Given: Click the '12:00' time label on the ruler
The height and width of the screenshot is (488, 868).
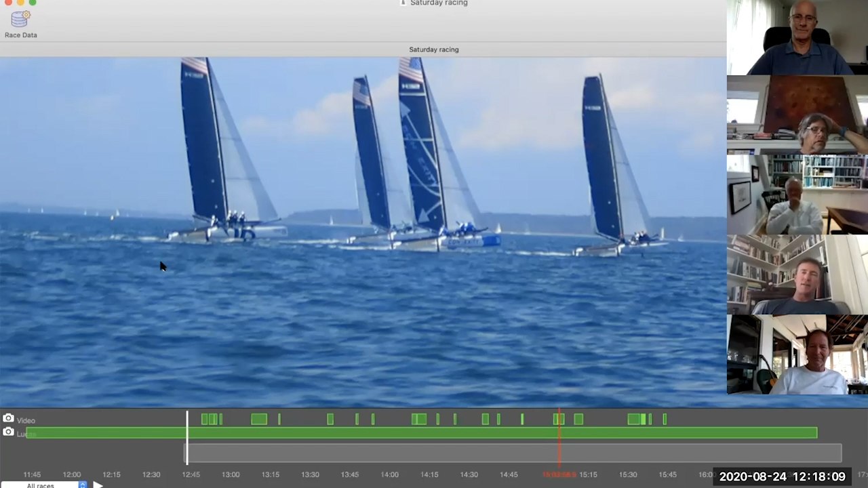Looking at the screenshot, I should (x=72, y=474).
